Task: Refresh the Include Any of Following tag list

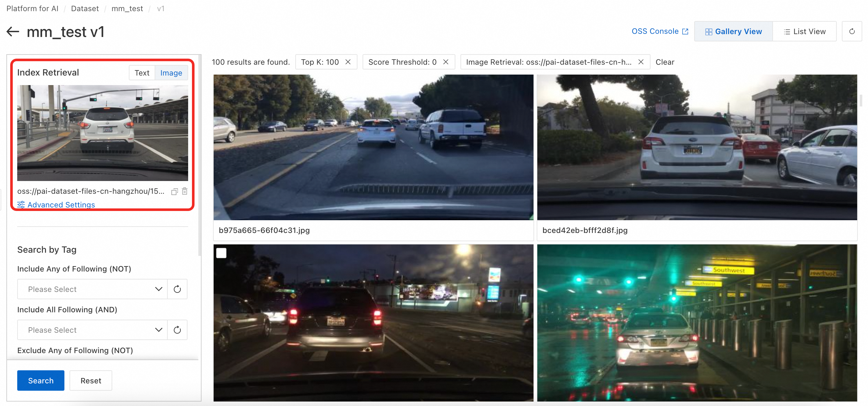Action: click(177, 289)
